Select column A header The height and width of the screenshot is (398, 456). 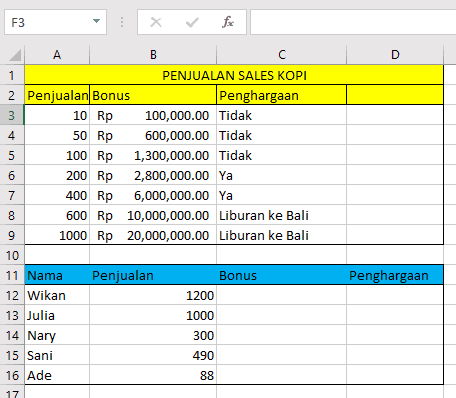[x=57, y=55]
